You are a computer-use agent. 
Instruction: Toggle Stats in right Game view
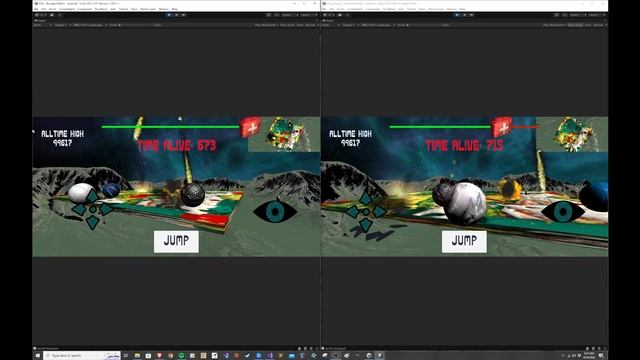588,25
